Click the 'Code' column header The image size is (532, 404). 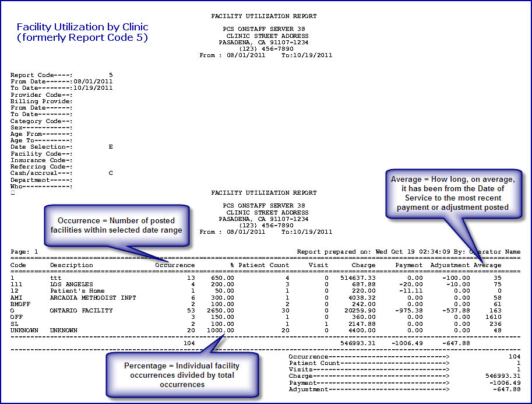[18, 265]
